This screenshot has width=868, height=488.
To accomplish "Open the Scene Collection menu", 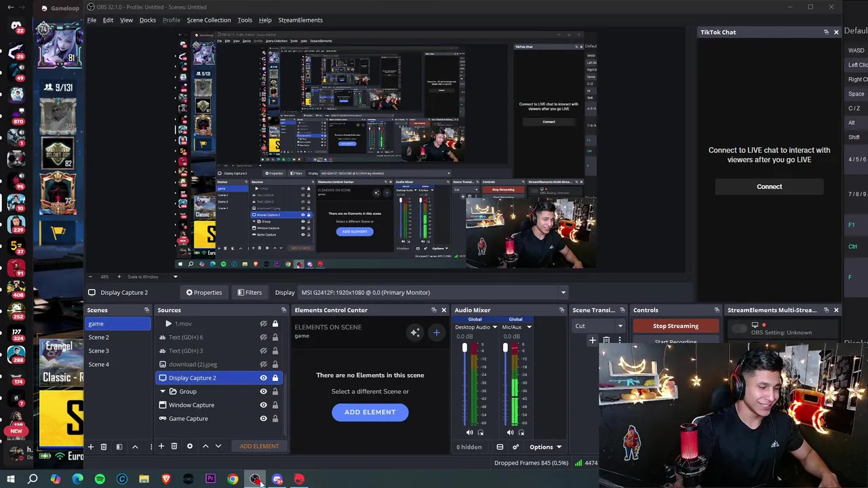I will 208,20.
